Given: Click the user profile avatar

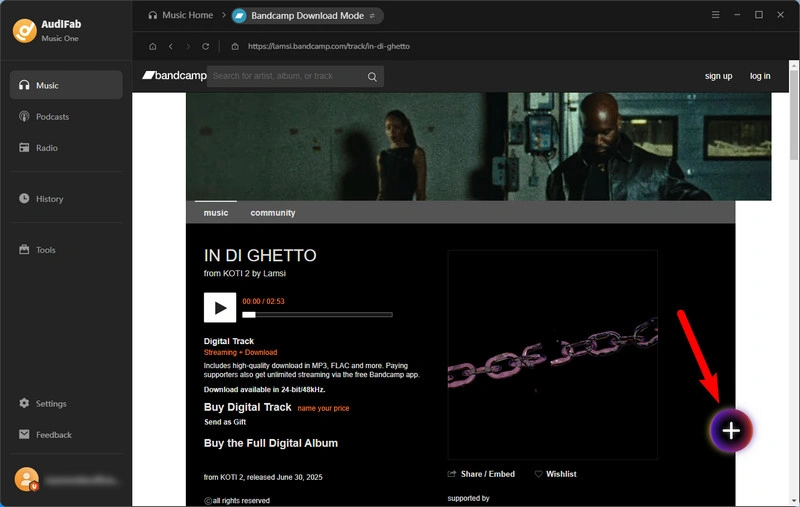Looking at the screenshot, I should click(27, 479).
